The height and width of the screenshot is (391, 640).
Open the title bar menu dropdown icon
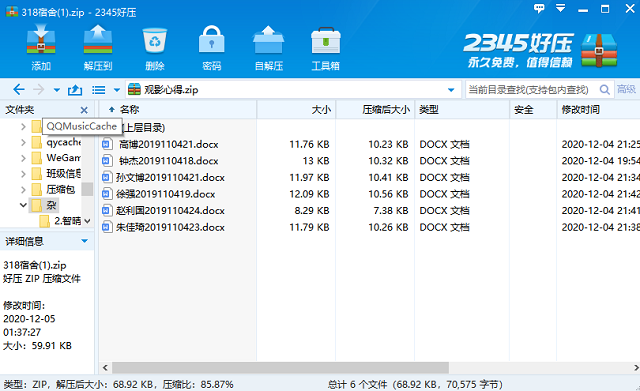(x=561, y=8)
